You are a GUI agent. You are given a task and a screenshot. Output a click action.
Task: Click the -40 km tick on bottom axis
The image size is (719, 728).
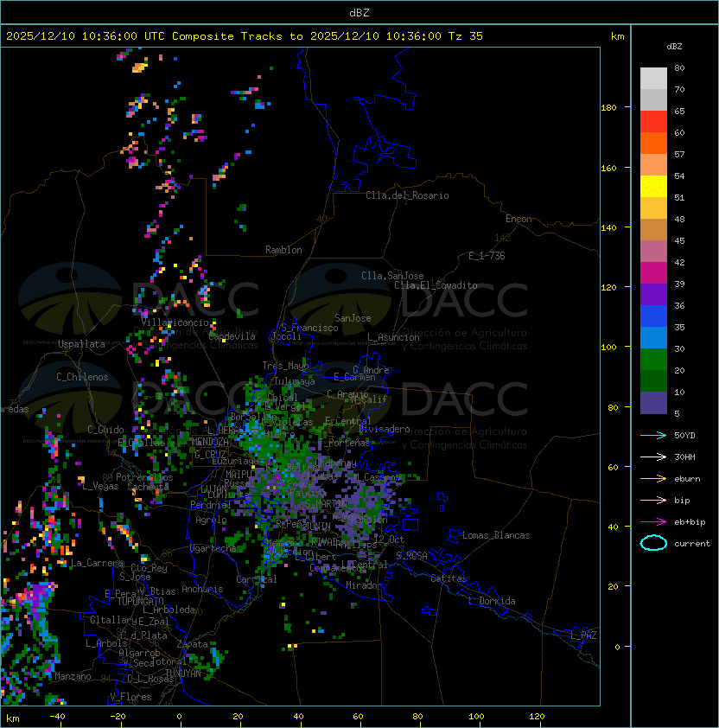57,717
